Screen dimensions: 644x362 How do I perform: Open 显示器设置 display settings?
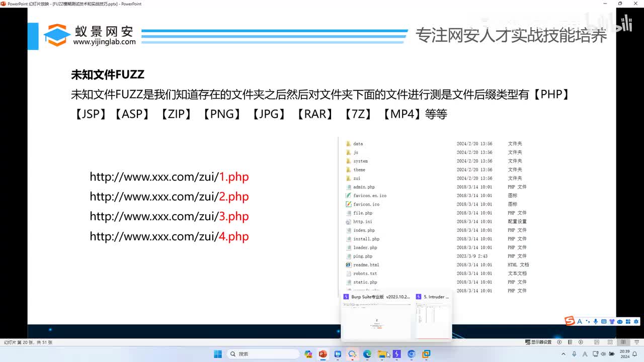pos(538,342)
